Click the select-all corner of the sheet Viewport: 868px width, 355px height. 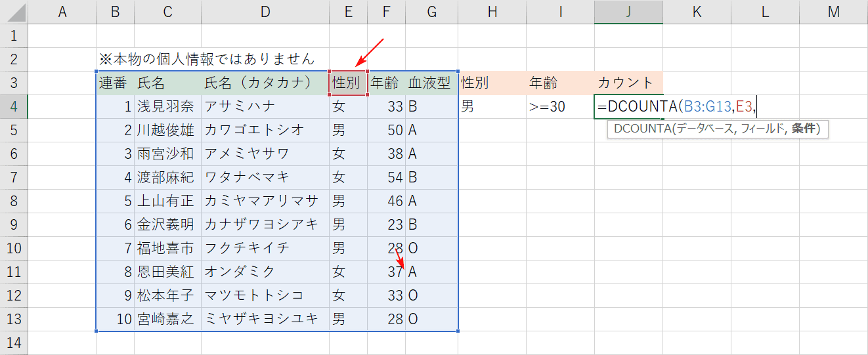tap(14, 12)
